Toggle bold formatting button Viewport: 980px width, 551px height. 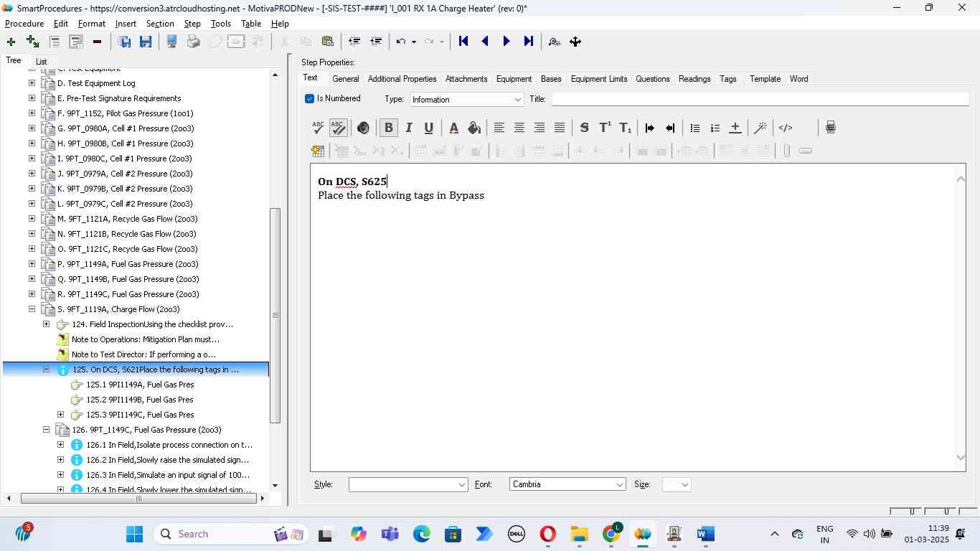pyautogui.click(x=388, y=128)
